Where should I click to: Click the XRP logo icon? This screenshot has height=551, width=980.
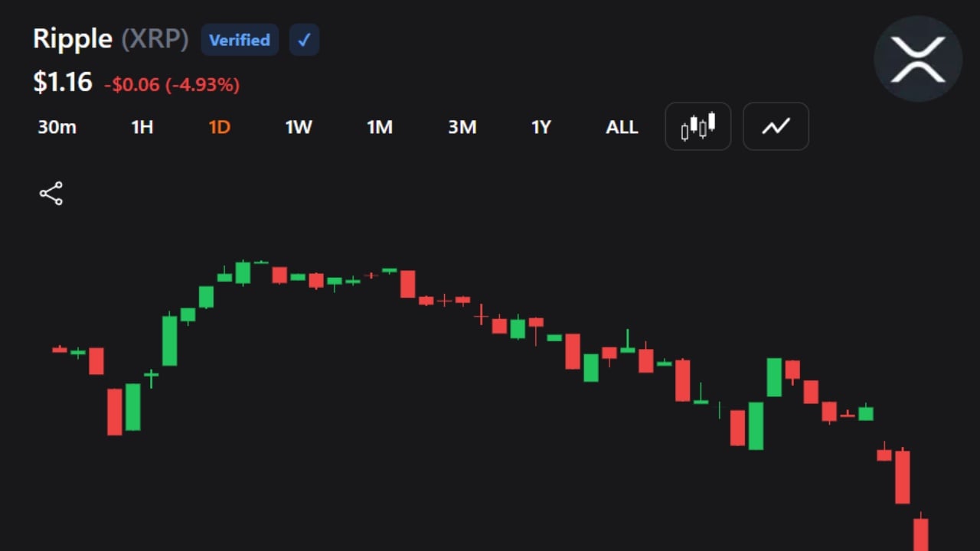click(x=918, y=59)
